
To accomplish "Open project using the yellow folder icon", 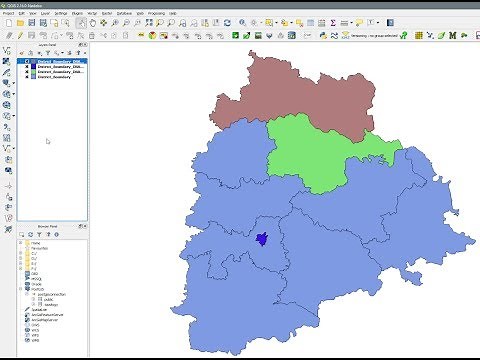I will click(20, 23).
